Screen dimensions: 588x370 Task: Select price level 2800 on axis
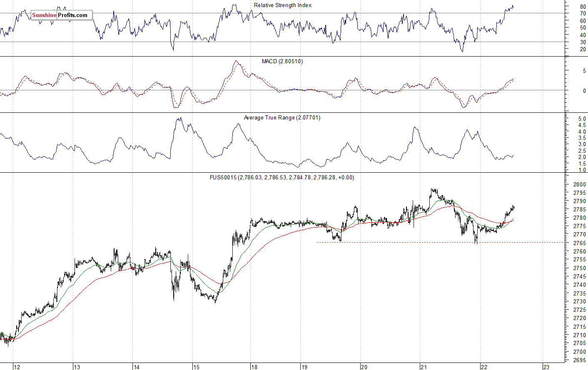coord(580,185)
